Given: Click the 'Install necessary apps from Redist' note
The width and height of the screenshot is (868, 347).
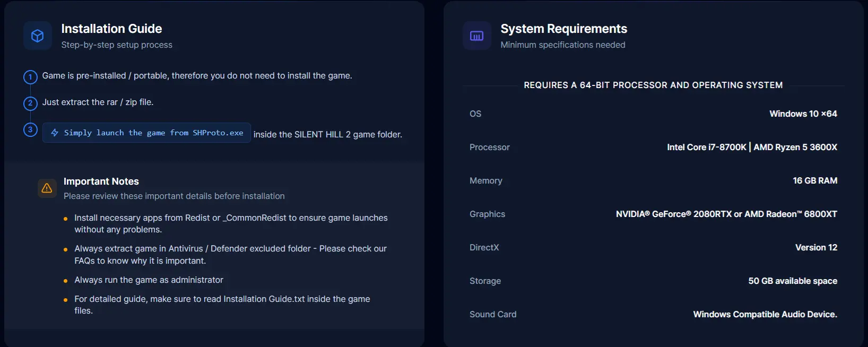Looking at the screenshot, I should pyautogui.click(x=231, y=223).
